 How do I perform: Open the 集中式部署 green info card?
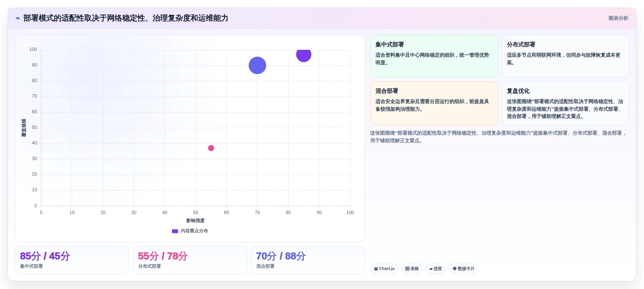tap(434, 56)
